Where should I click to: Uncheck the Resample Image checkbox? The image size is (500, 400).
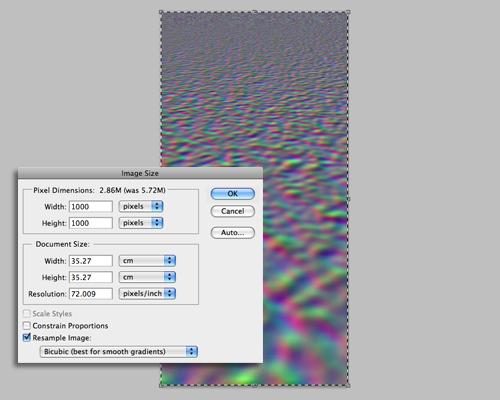pyautogui.click(x=27, y=337)
